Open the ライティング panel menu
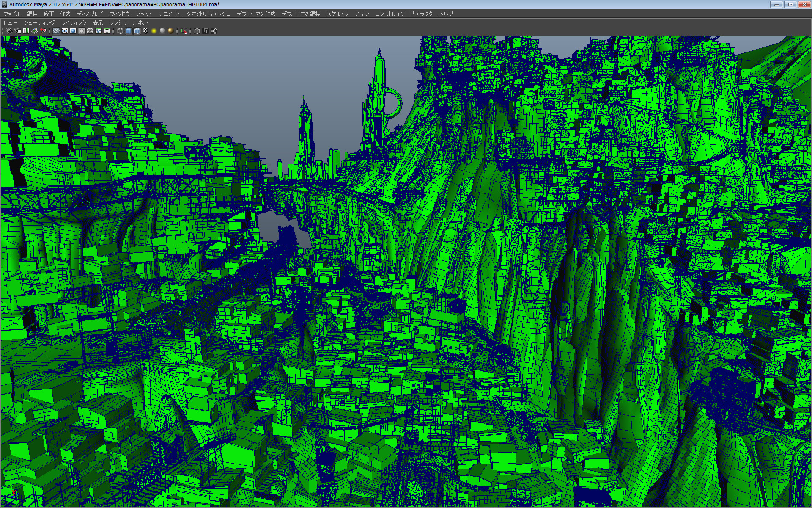The height and width of the screenshot is (508, 812). pos(74,23)
